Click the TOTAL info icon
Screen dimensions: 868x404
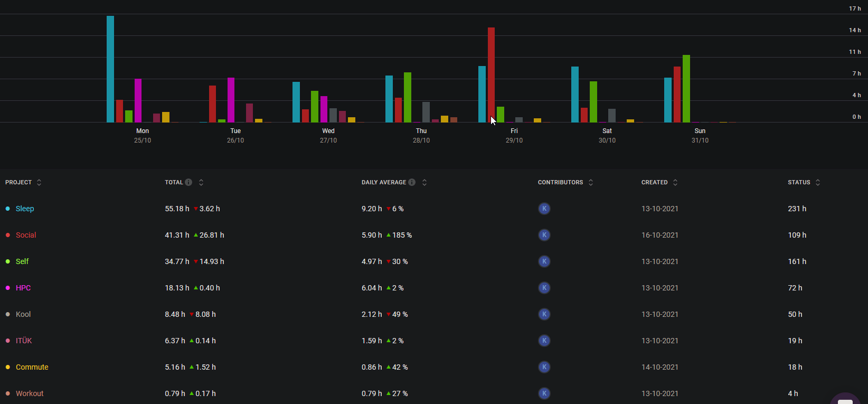click(188, 182)
